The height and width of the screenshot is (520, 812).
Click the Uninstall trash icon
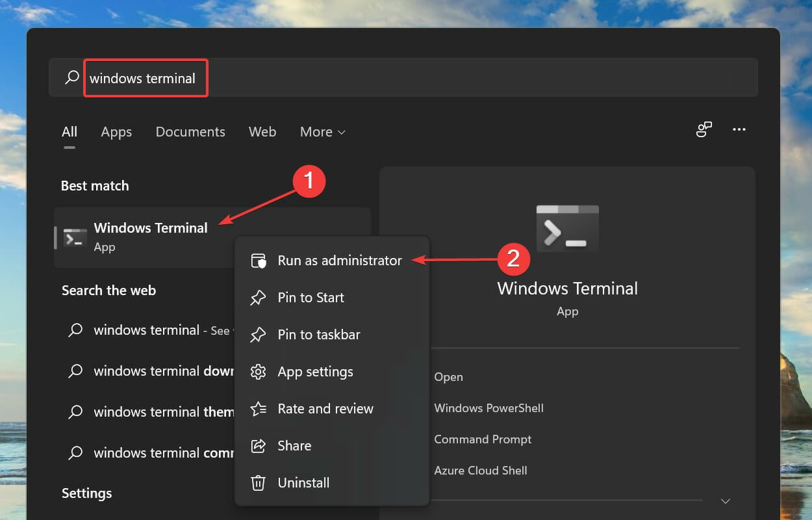click(x=259, y=482)
